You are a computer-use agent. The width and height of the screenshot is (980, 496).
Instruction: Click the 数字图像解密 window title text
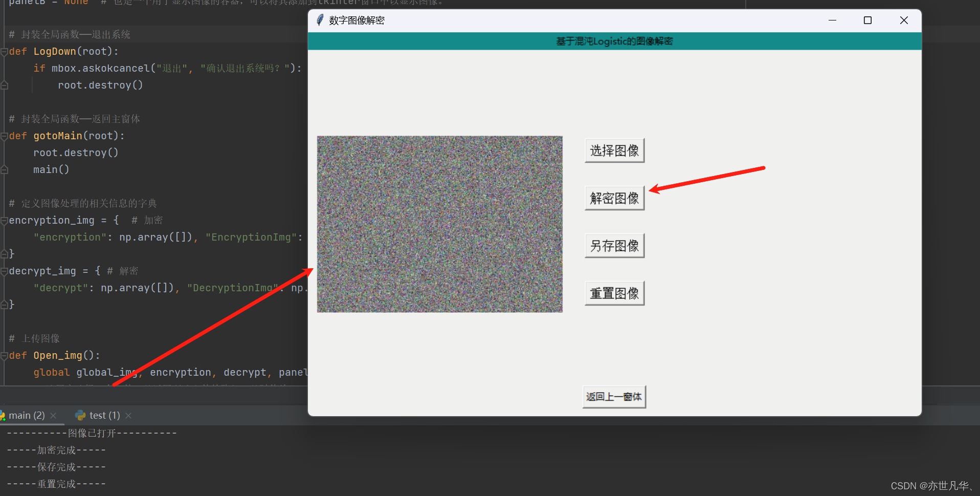(357, 20)
